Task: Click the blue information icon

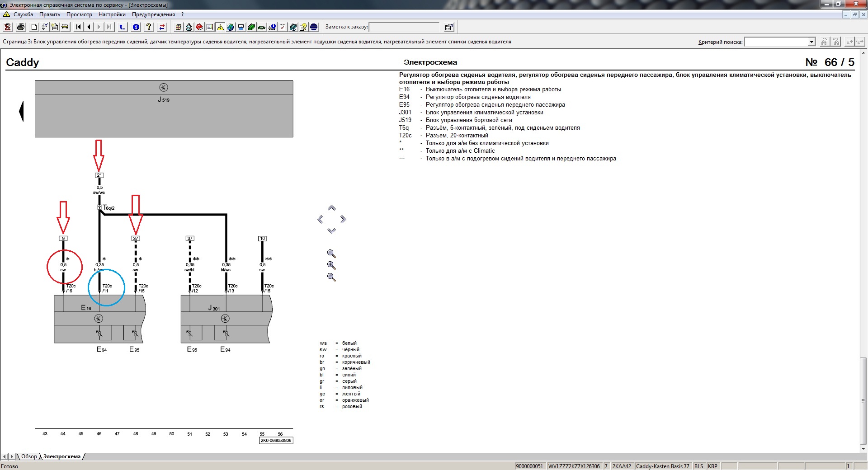Action: (x=136, y=27)
